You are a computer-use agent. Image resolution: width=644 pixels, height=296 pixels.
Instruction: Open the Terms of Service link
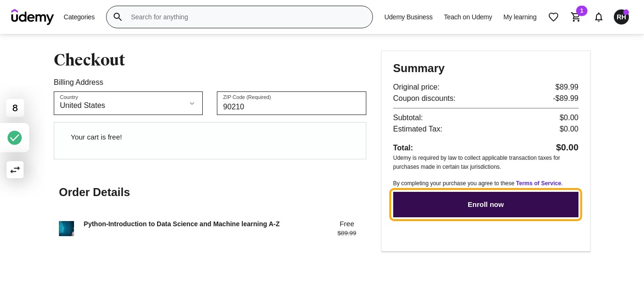tap(538, 183)
